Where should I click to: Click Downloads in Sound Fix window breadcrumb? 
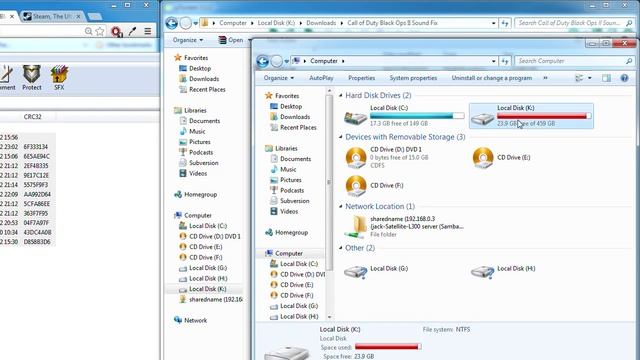pyautogui.click(x=321, y=23)
